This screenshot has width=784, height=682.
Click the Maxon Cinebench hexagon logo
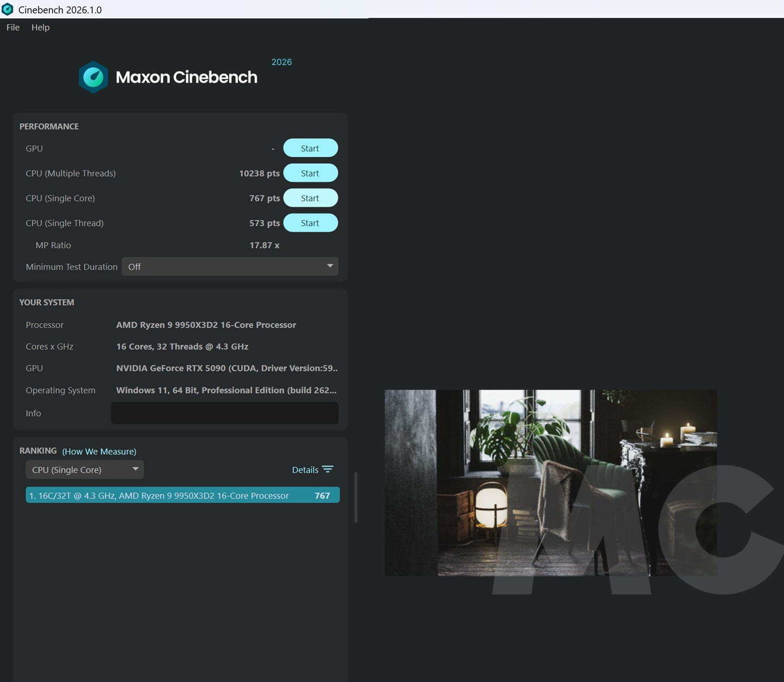(93, 77)
